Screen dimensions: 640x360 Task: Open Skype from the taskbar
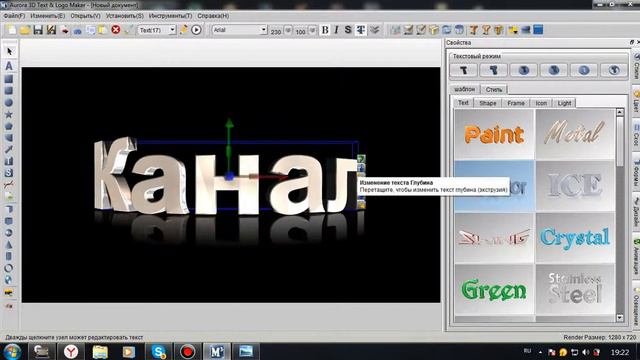[x=158, y=351]
